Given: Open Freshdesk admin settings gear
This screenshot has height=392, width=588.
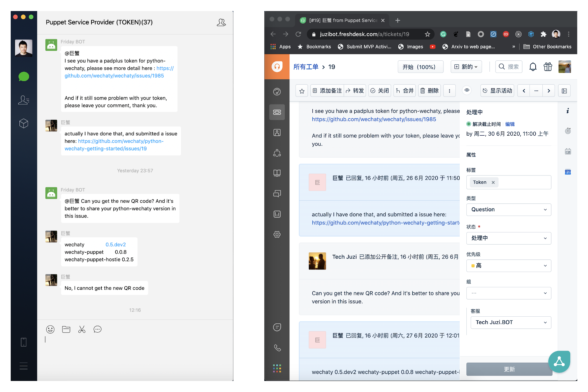Looking at the screenshot, I should [x=277, y=234].
